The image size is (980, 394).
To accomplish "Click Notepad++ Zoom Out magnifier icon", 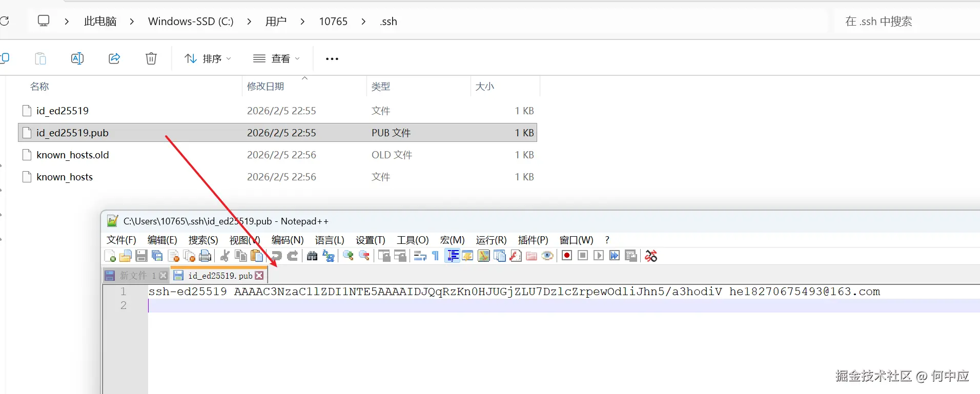I will pyautogui.click(x=364, y=256).
